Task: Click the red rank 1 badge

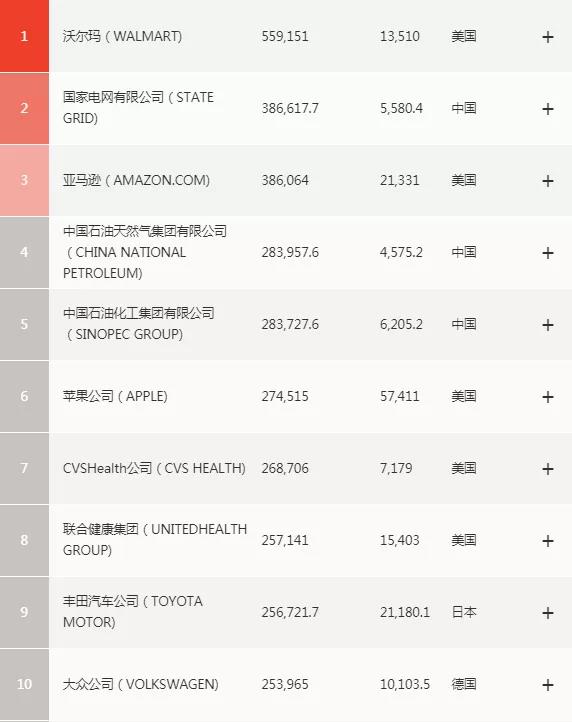Action: pyautogui.click(x=24, y=36)
